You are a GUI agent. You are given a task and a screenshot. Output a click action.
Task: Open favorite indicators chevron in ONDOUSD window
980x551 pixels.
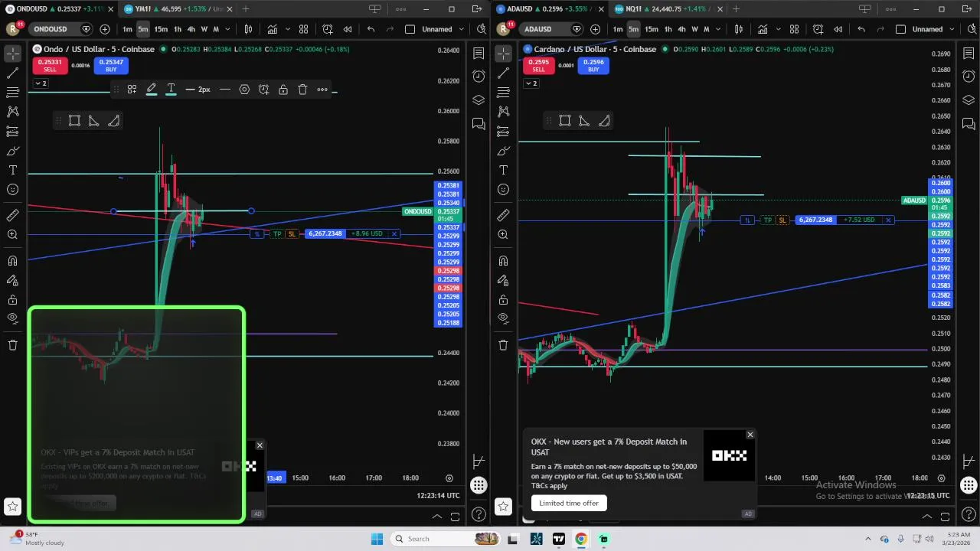click(x=288, y=29)
